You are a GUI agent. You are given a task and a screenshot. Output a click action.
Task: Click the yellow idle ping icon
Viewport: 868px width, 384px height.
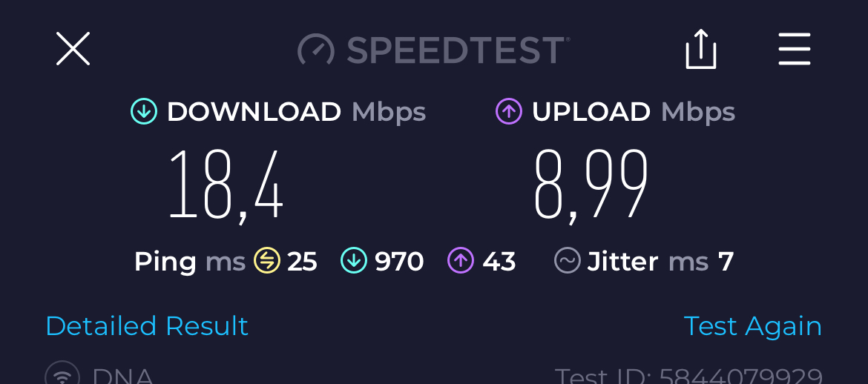pyautogui.click(x=267, y=261)
